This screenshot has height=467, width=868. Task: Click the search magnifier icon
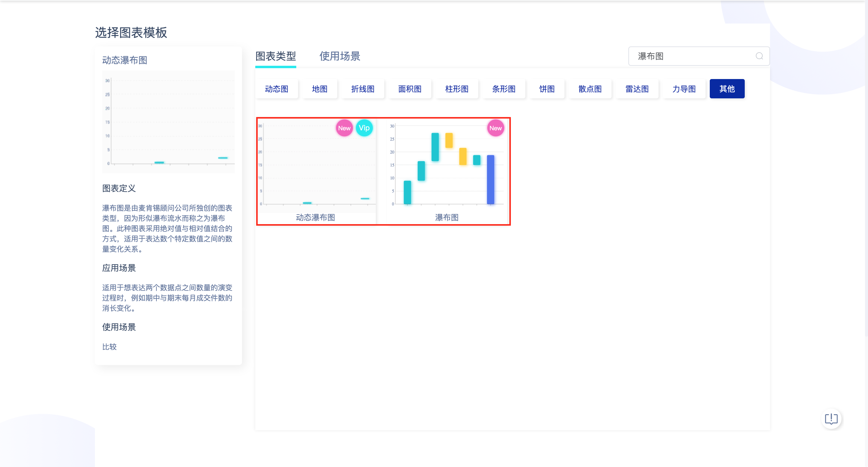point(759,56)
